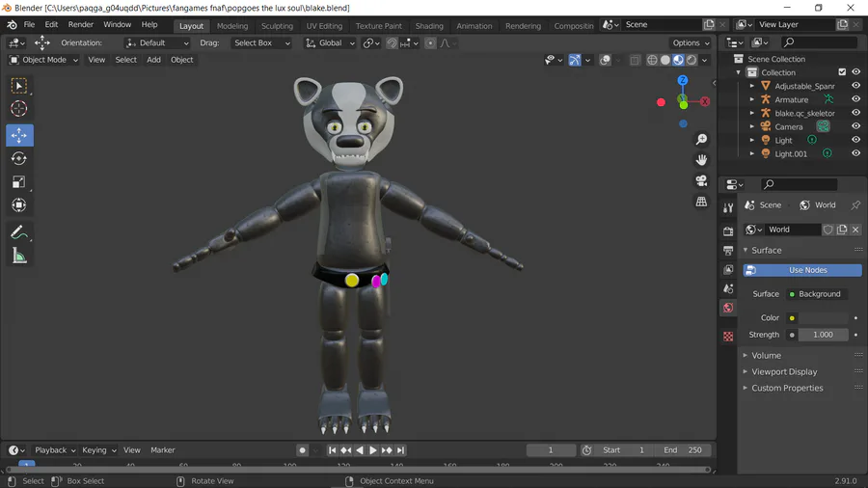Open the Render menu

[81, 25]
